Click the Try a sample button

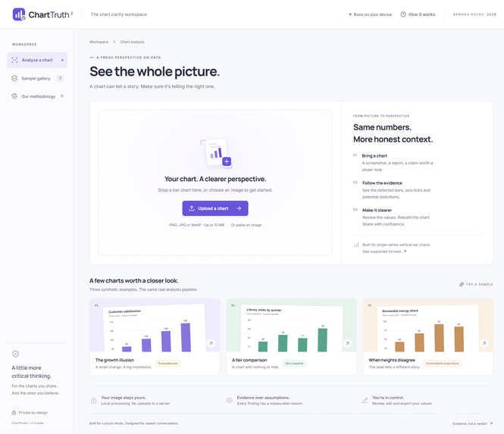pyautogui.click(x=476, y=284)
